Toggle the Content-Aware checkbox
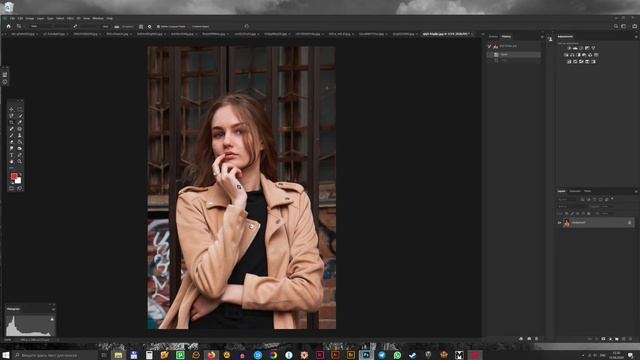 [x=190, y=26]
